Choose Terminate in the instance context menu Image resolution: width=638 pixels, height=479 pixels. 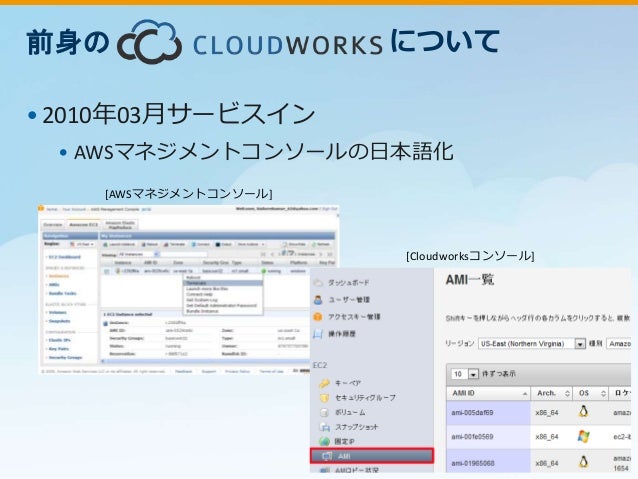(x=223, y=283)
